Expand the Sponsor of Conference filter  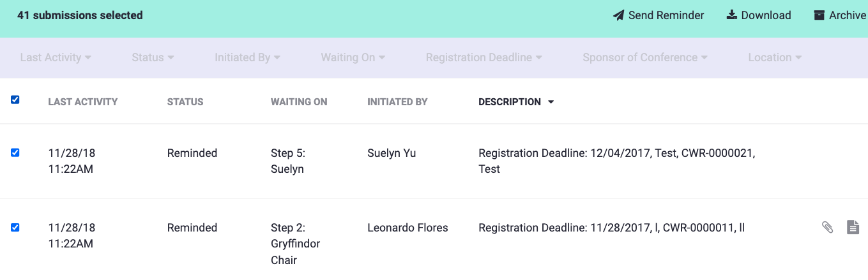[644, 57]
